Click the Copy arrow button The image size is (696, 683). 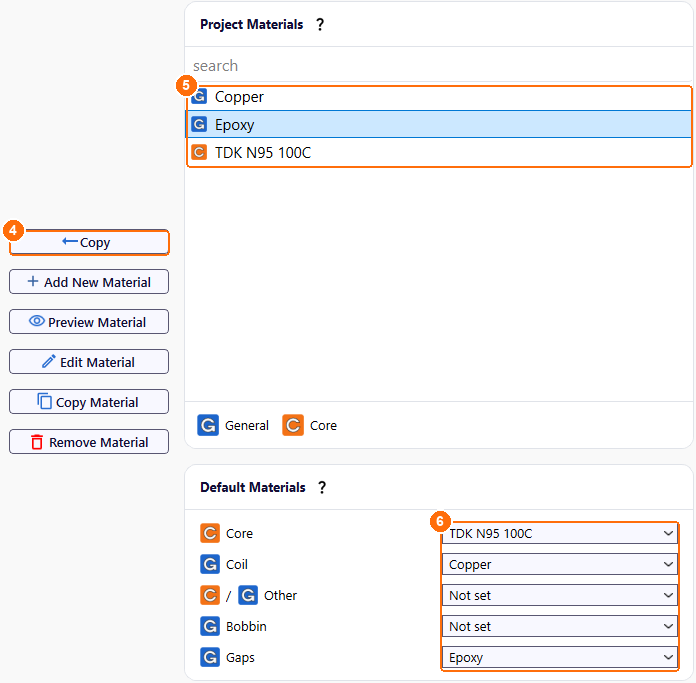[89, 242]
